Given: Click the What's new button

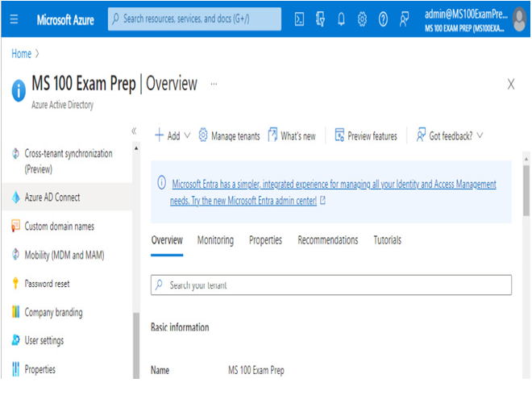Looking at the screenshot, I should pos(292,135).
